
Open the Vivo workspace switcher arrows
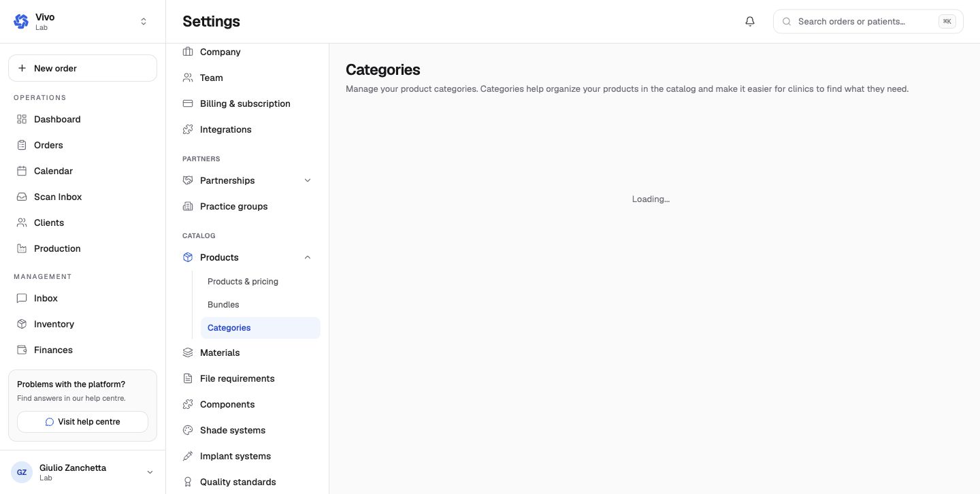(144, 22)
